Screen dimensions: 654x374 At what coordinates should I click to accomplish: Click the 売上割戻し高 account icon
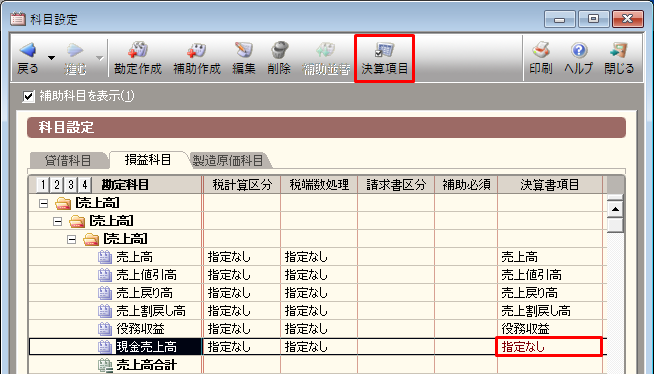point(105,311)
